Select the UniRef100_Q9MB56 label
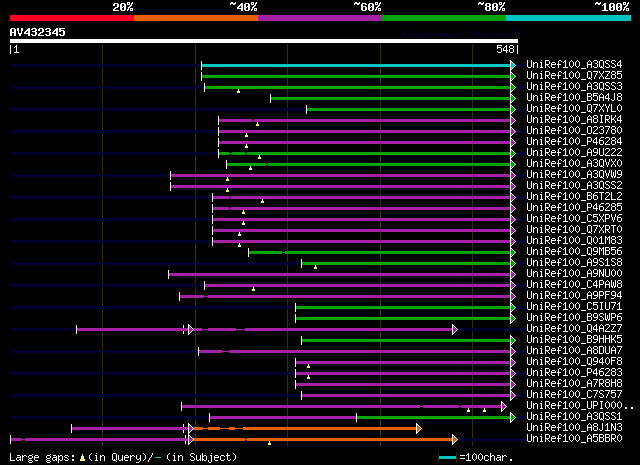 (x=574, y=252)
